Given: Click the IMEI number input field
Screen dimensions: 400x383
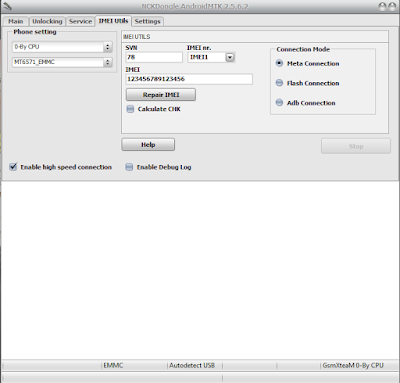Looking at the screenshot, I should point(189,79).
